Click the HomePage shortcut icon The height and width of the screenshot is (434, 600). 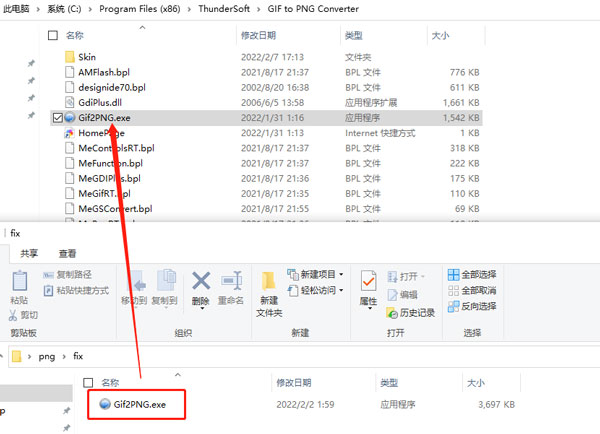pos(70,133)
